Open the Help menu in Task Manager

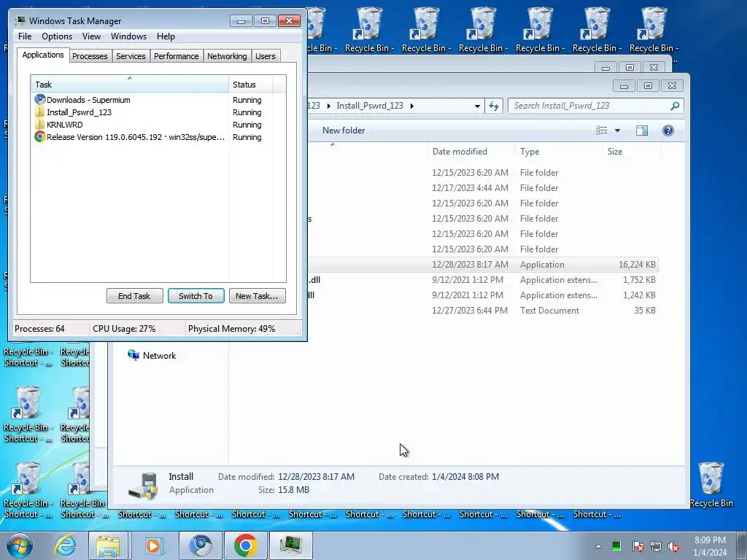click(x=166, y=36)
